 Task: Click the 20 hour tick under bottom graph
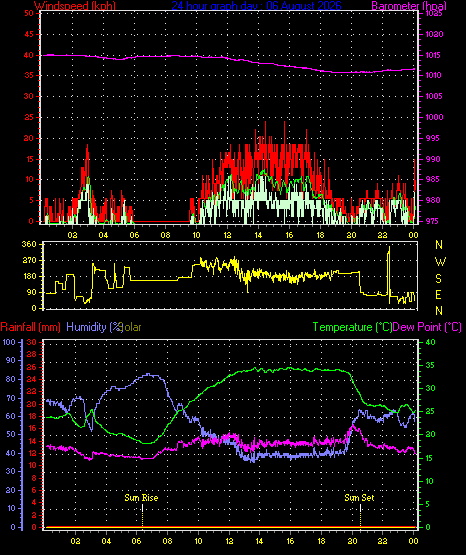(x=352, y=541)
